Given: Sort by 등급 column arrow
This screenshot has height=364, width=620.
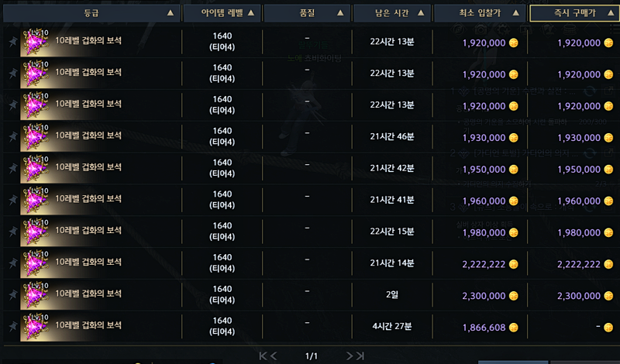Looking at the screenshot, I should tap(170, 13).
